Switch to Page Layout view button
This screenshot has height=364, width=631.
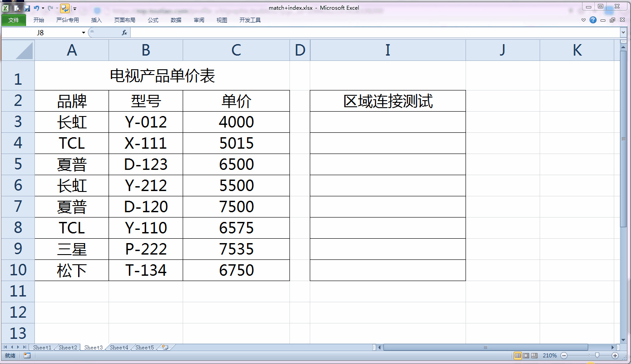pyautogui.click(x=526, y=356)
